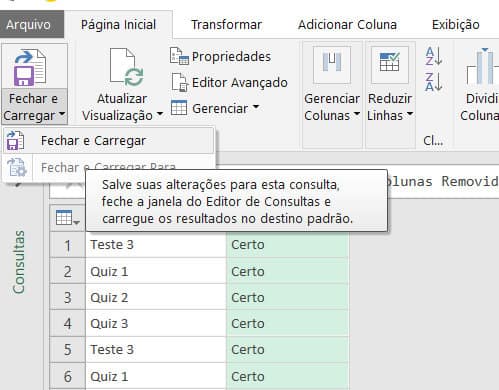This screenshot has height=390, width=499.
Task: Click the Editor Avançado icon
Action: [180, 82]
